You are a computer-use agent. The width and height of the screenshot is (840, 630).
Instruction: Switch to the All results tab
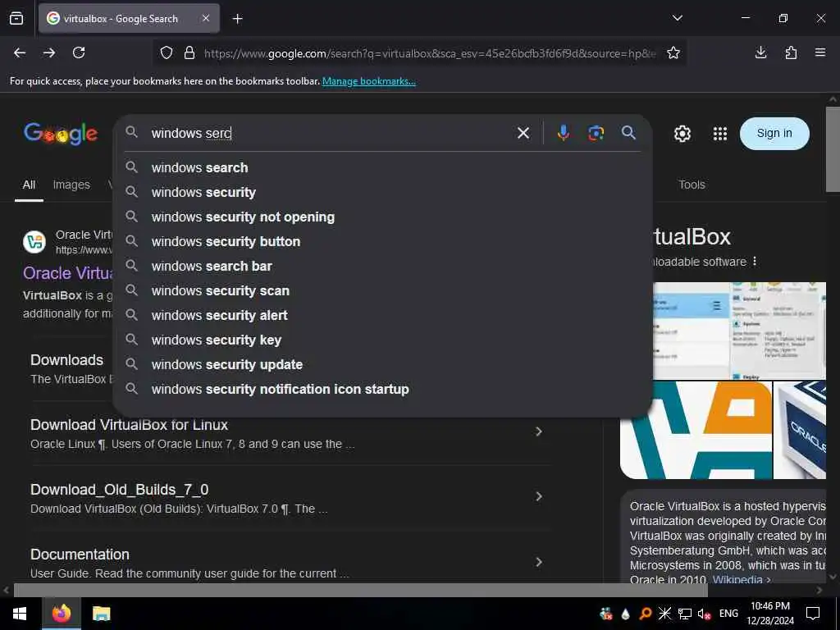(29, 185)
